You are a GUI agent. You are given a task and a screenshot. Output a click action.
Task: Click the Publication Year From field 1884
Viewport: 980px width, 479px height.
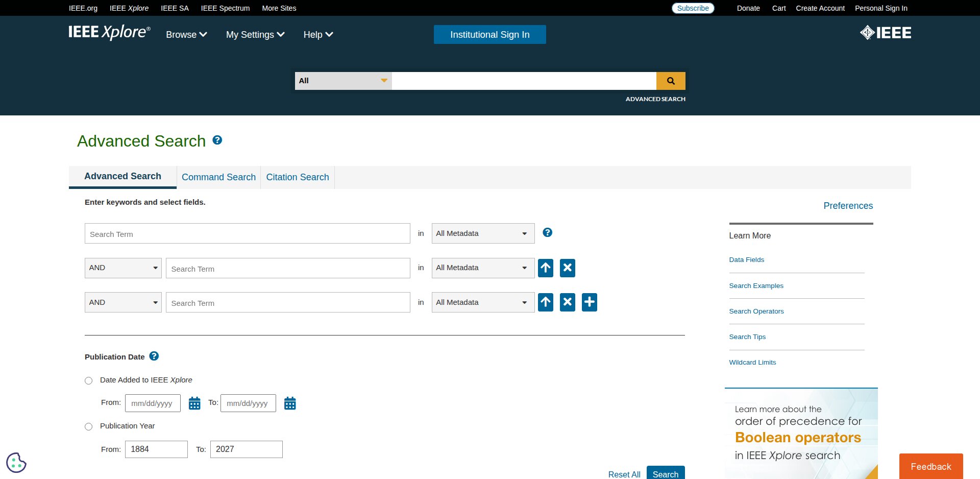point(156,449)
